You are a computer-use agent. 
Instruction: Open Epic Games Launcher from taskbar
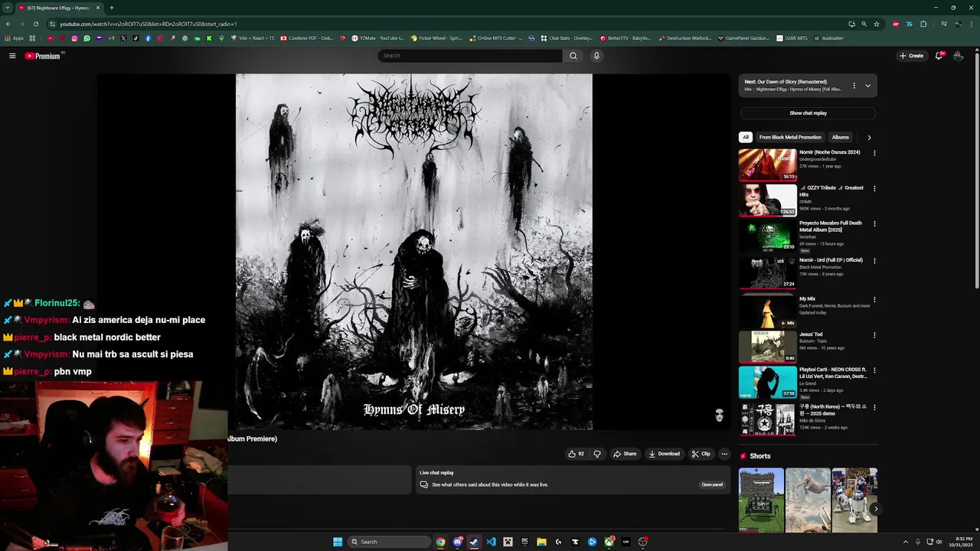pos(524,542)
